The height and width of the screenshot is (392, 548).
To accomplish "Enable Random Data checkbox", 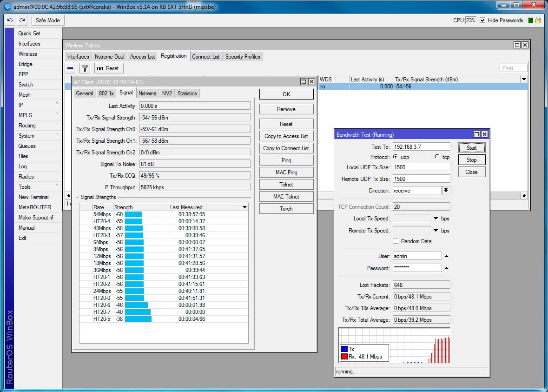I will point(396,241).
